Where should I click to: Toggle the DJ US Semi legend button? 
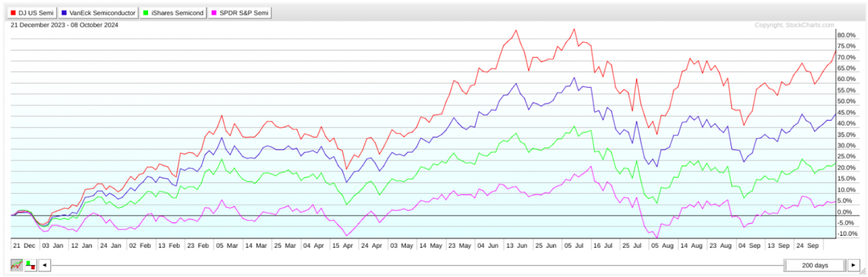pos(32,13)
